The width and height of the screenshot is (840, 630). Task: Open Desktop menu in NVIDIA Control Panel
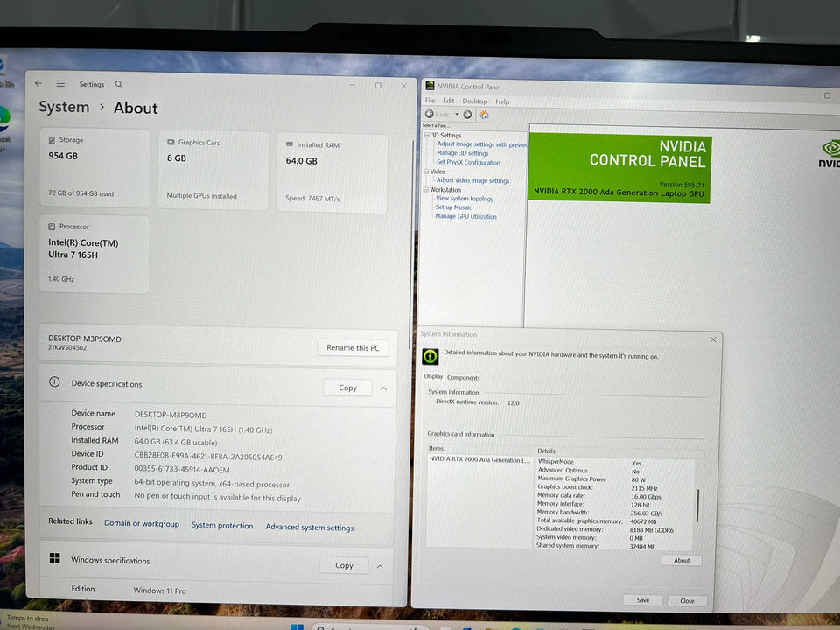[x=474, y=101]
